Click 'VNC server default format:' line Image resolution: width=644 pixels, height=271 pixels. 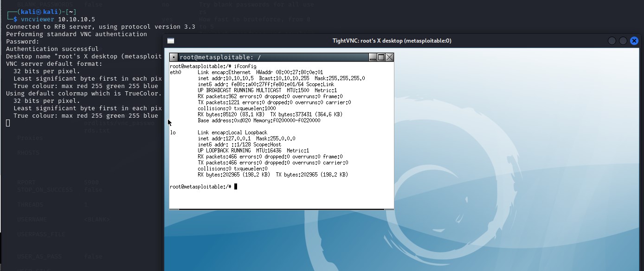[54, 63]
